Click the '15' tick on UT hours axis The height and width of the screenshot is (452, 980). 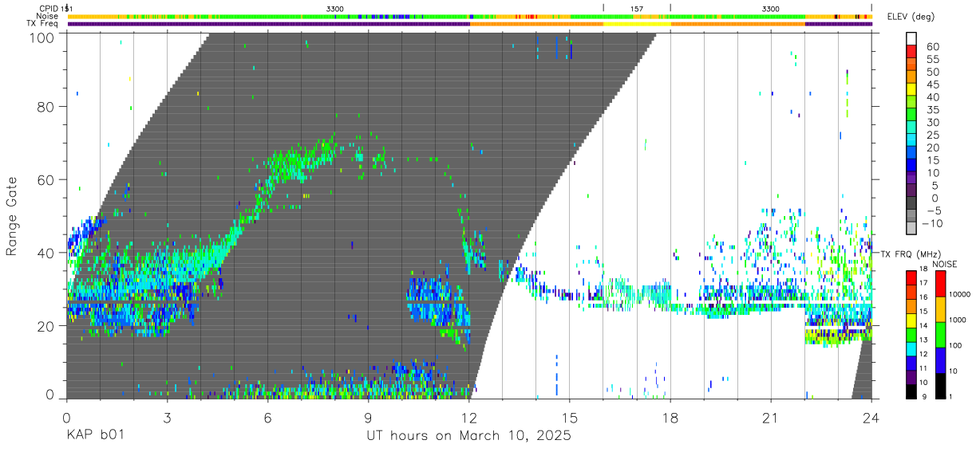[570, 418]
